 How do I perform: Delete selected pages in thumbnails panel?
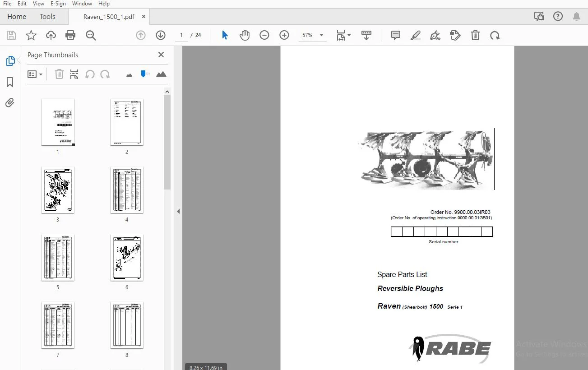(59, 74)
